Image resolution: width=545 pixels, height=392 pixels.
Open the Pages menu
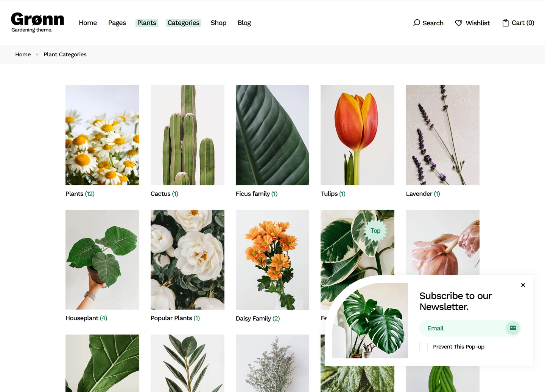coord(117,23)
